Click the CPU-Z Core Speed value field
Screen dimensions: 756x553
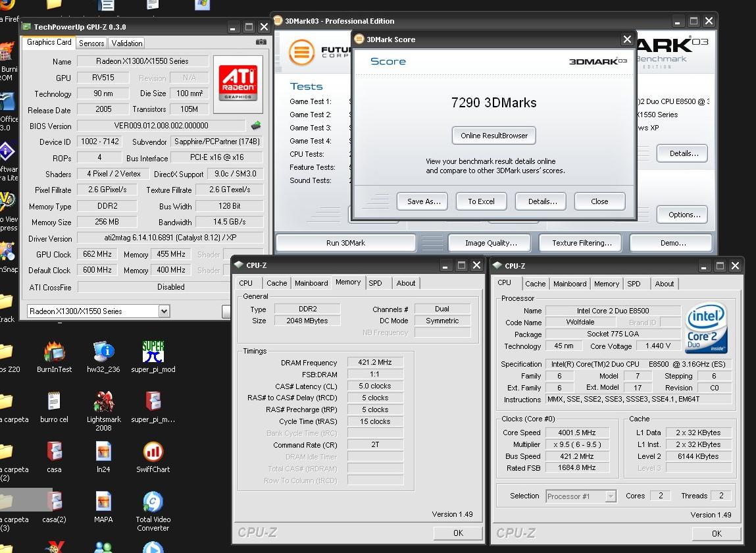pos(576,433)
